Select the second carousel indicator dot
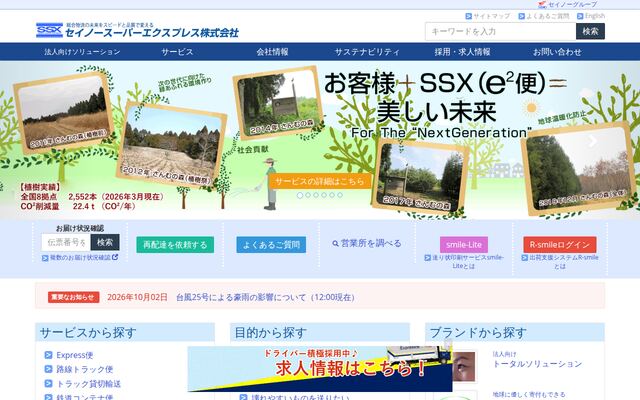This screenshot has width=640, height=400. tap(308, 195)
